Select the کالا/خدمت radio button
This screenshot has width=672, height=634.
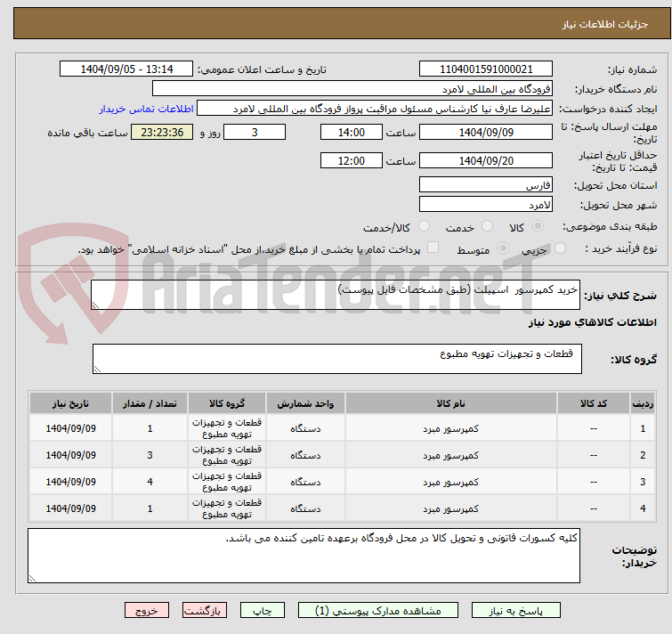pos(424,225)
